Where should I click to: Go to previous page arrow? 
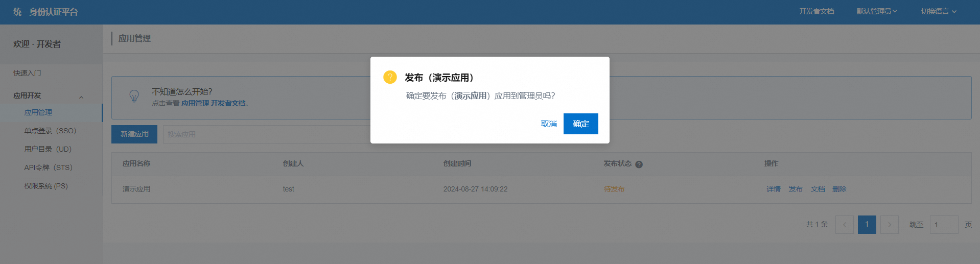click(844, 225)
